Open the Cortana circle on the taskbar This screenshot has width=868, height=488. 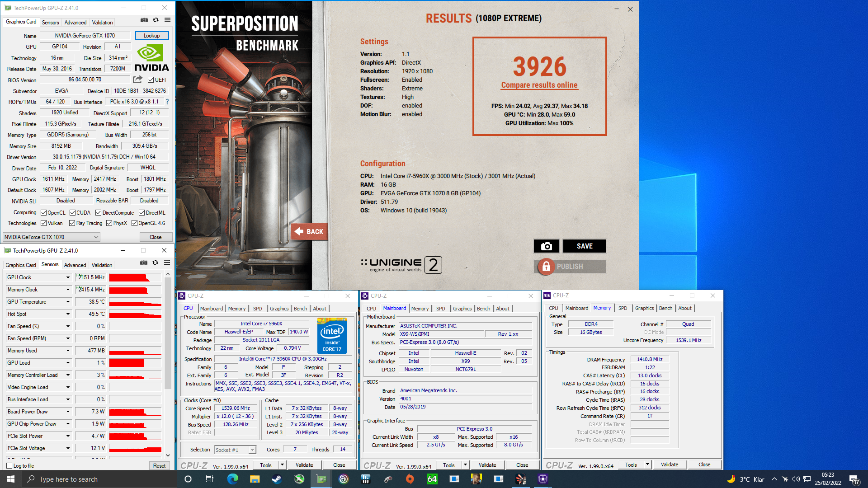coord(188,479)
